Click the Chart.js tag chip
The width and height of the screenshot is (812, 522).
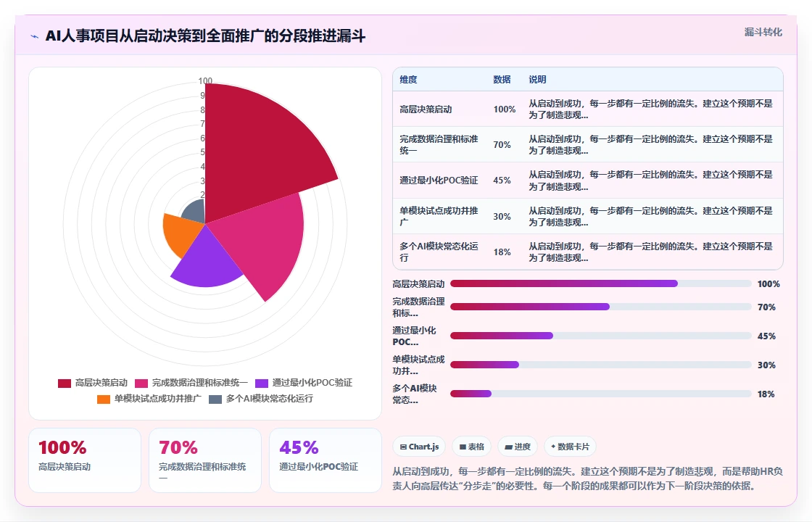[x=419, y=447]
